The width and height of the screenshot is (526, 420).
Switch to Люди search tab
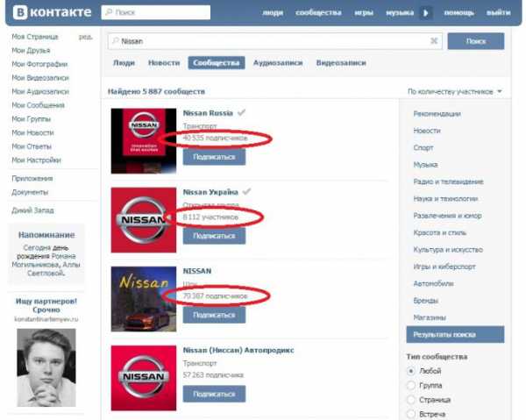click(x=124, y=63)
